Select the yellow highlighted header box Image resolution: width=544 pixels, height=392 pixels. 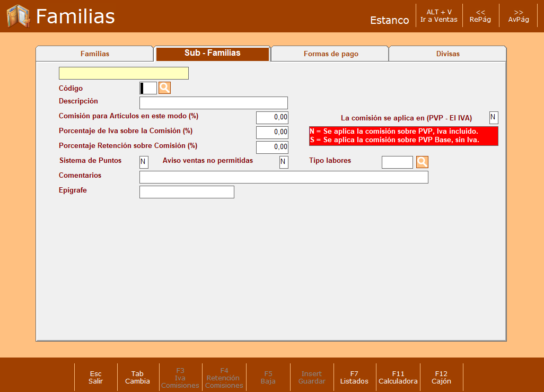(x=124, y=73)
